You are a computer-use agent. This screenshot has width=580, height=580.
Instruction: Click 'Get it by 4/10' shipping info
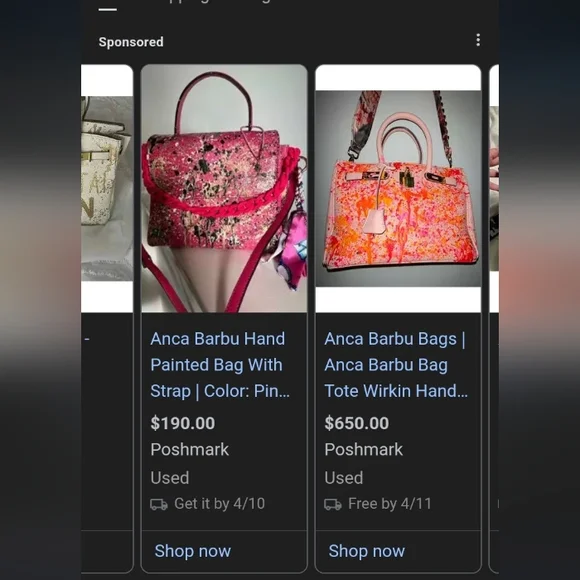(219, 504)
